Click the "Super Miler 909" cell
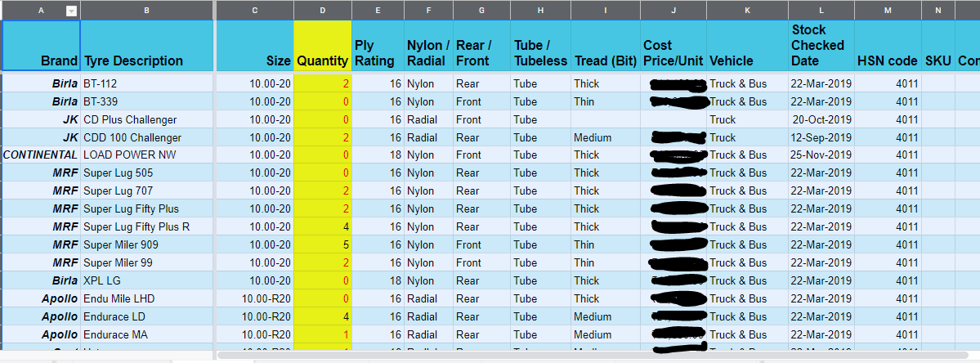 pyautogui.click(x=146, y=245)
